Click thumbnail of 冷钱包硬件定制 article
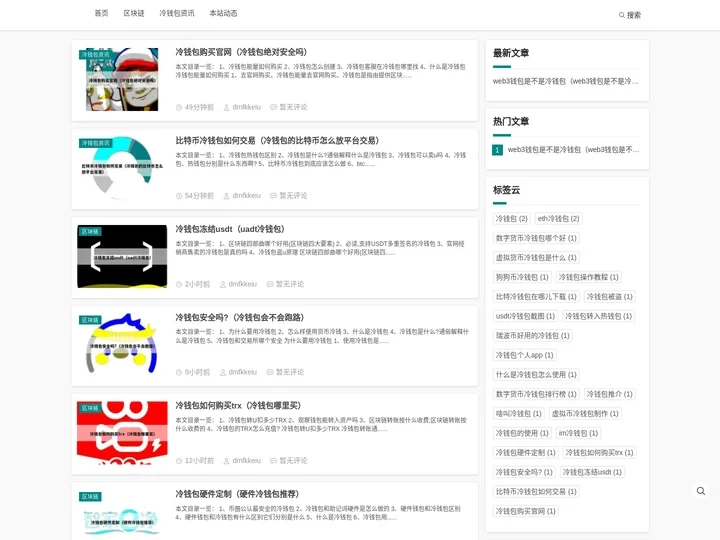This screenshot has width=720, height=540. point(122,515)
